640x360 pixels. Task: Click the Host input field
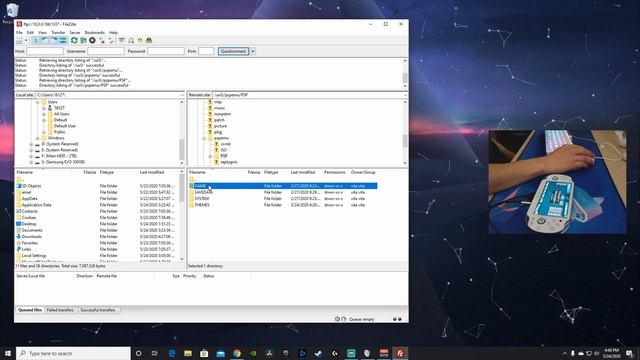pyautogui.click(x=45, y=51)
